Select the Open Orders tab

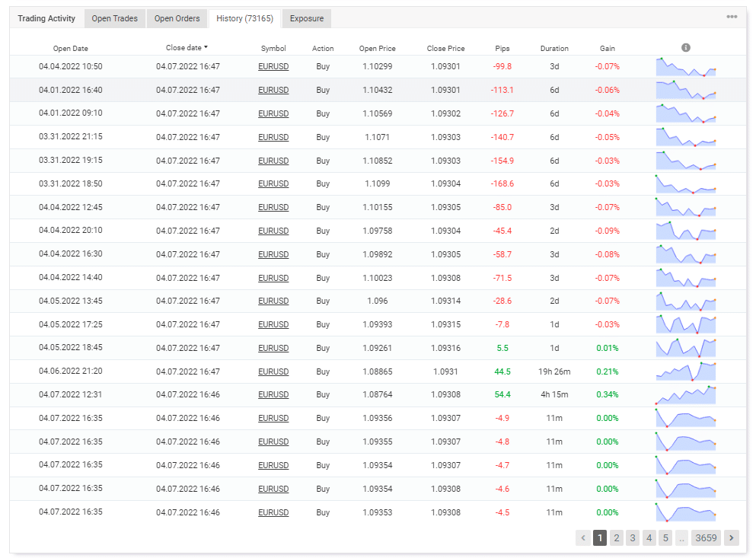click(177, 18)
